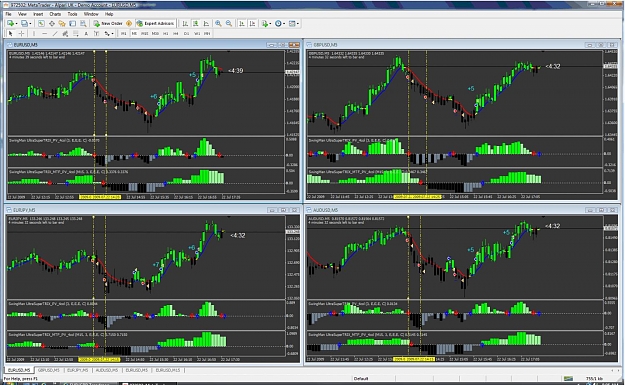The width and height of the screenshot is (625, 385).
Task: Pick the Draw Text 'A' tool
Action: (86, 34)
